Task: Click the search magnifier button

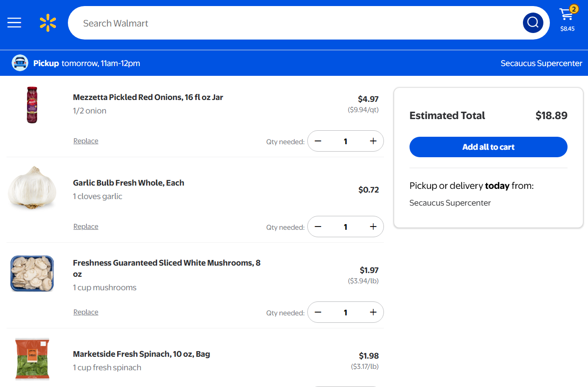Action: (533, 22)
